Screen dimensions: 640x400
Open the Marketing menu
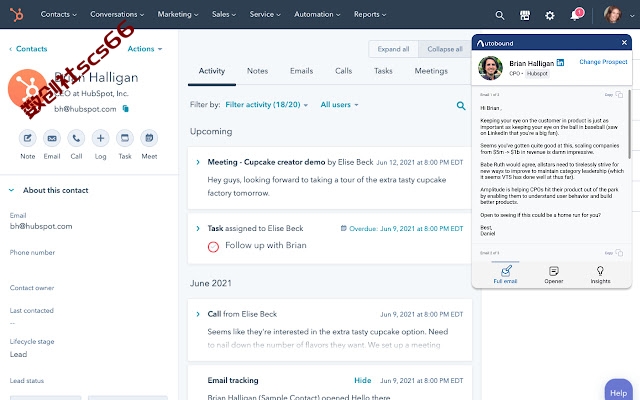click(x=178, y=14)
